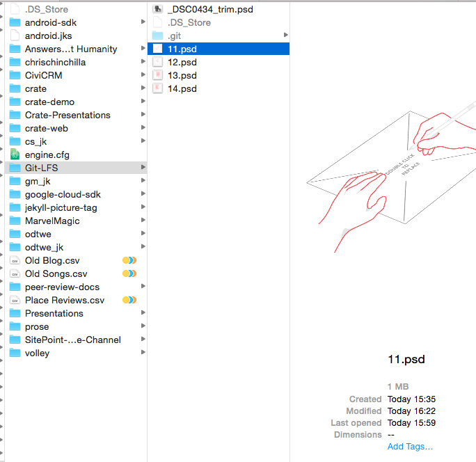Select the cs_jk folder icon
Image resolution: width=476 pixels, height=462 pixels.
click(x=15, y=141)
